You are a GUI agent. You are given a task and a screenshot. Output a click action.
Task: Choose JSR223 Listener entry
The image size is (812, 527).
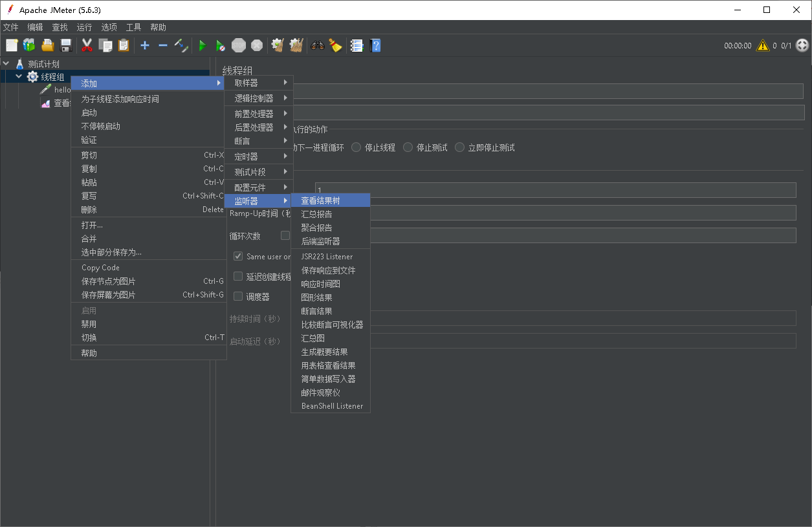pyautogui.click(x=331, y=257)
